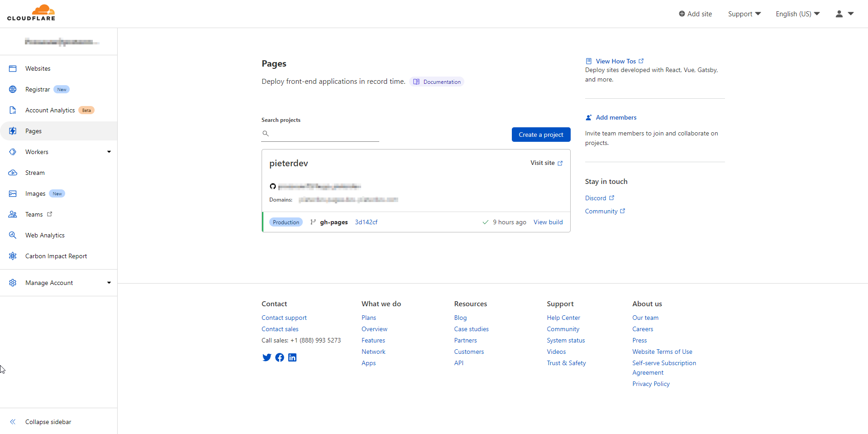This screenshot has height=434, width=868.
Task: Open Registrar from the sidebar
Action: [38, 89]
